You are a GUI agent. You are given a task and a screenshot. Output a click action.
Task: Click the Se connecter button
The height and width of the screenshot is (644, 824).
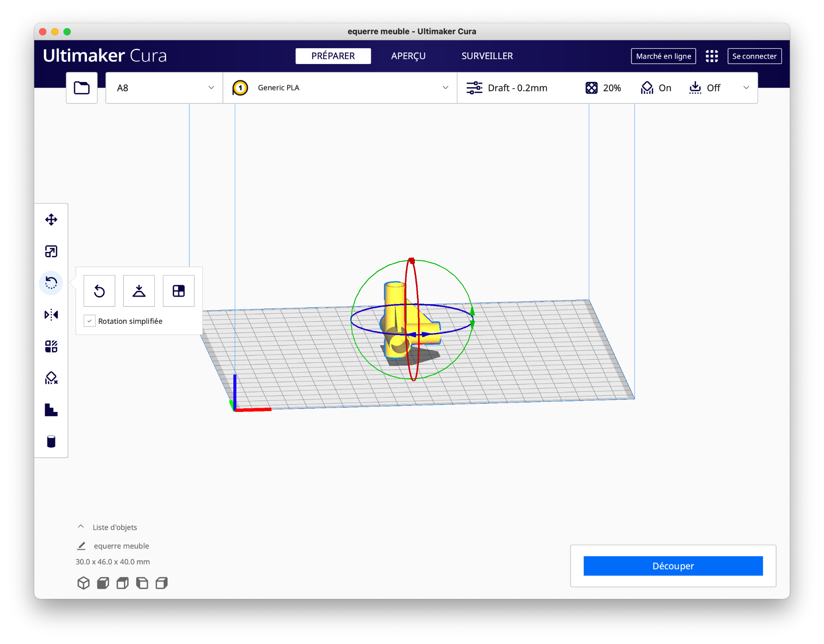pyautogui.click(x=754, y=56)
